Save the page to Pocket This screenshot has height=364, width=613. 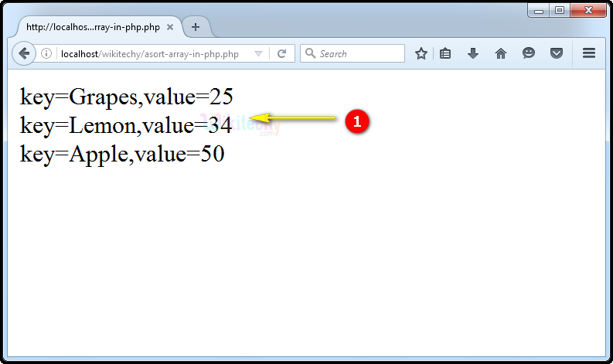click(x=556, y=53)
